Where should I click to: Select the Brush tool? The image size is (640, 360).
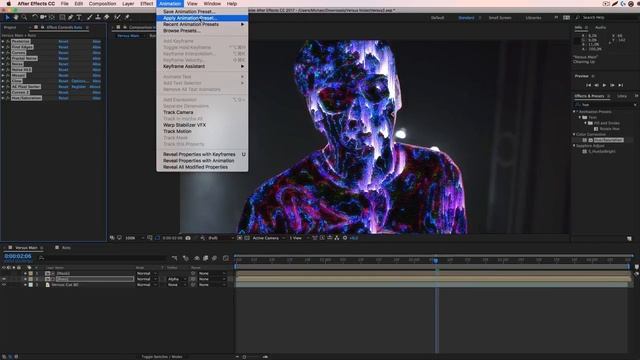tap(89, 17)
